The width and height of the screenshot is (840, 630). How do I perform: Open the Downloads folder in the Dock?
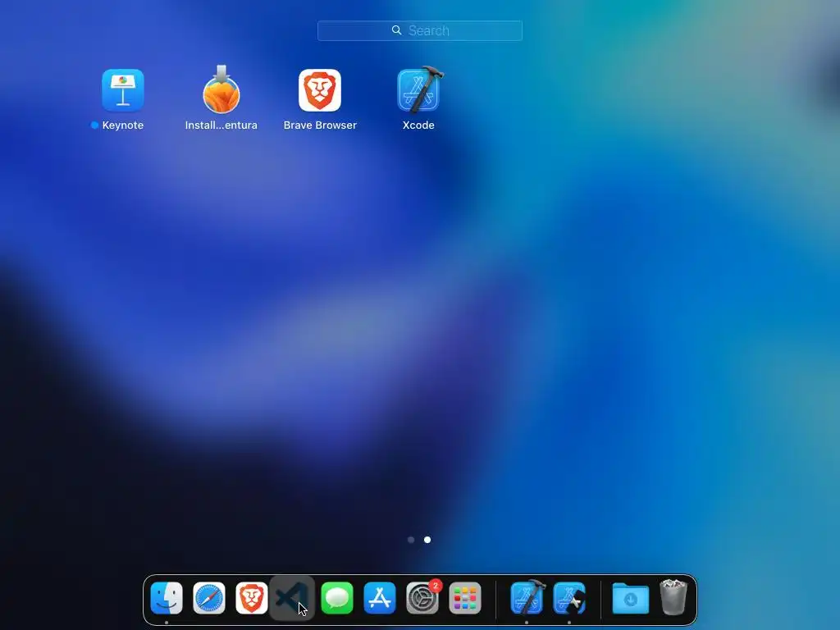(631, 598)
